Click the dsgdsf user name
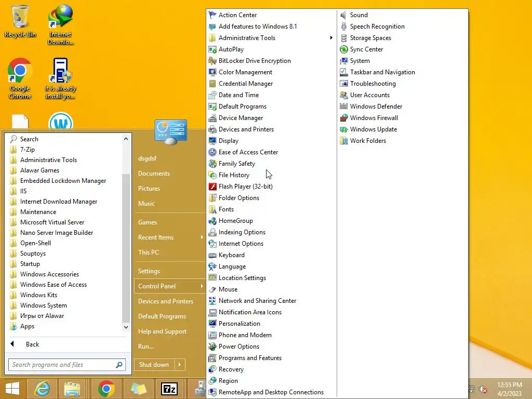The height and width of the screenshot is (399, 532). (147, 158)
